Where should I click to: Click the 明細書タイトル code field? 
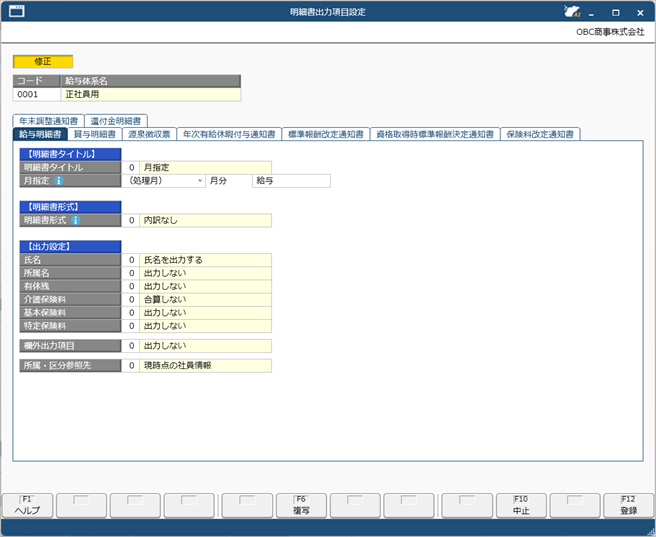pyautogui.click(x=130, y=167)
